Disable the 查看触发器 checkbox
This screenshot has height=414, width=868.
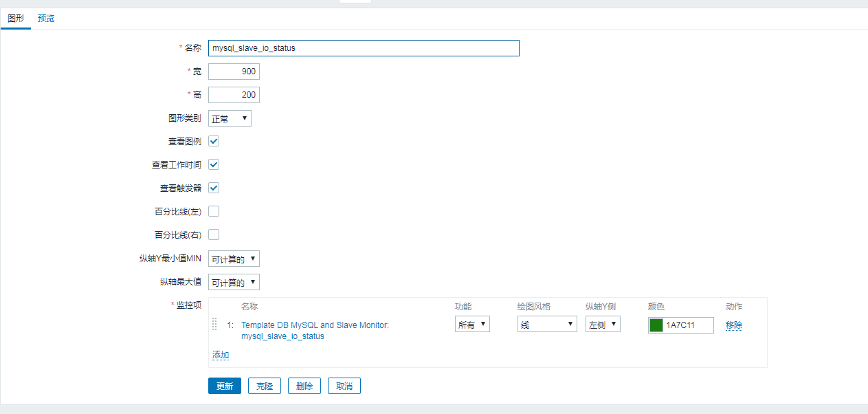(214, 188)
